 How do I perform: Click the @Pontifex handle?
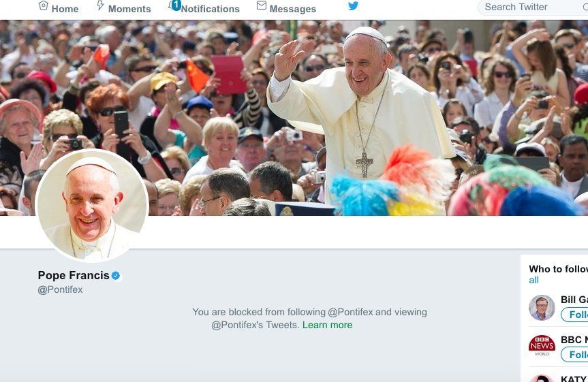[60, 290]
